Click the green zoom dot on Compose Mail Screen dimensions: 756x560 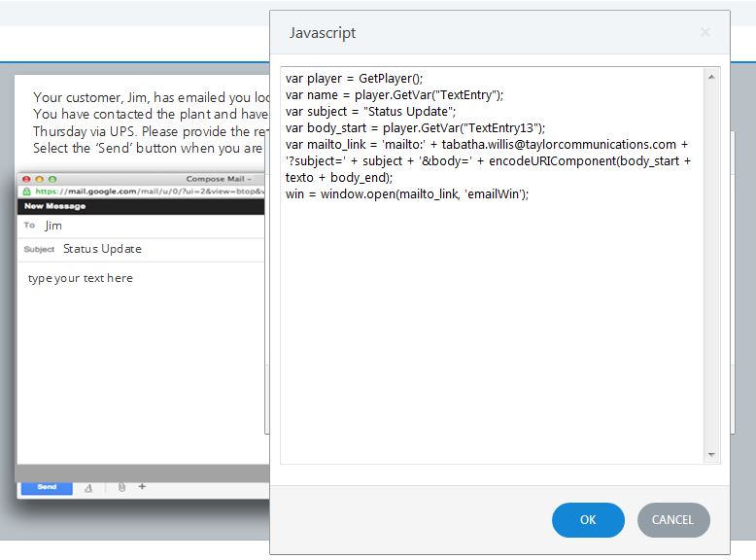pyautogui.click(x=52, y=179)
